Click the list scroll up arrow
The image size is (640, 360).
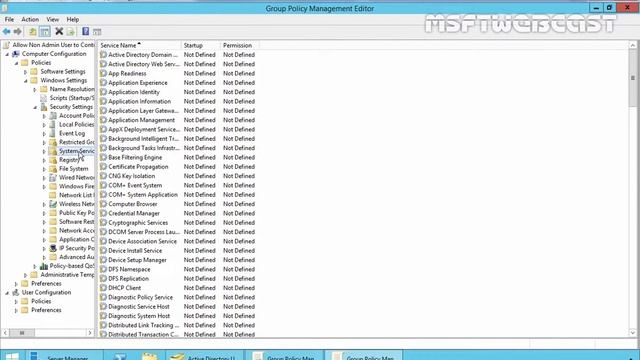pos(633,45)
